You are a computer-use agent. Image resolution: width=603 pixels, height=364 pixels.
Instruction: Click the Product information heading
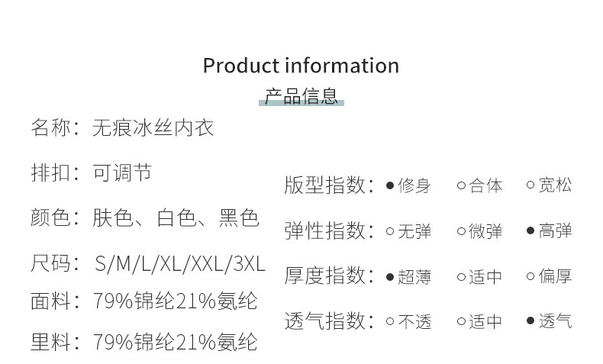click(x=301, y=66)
